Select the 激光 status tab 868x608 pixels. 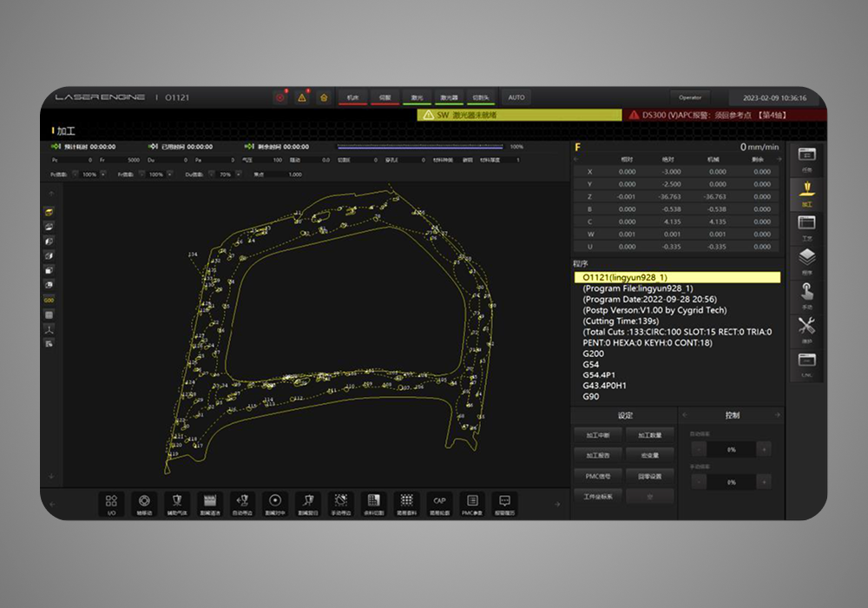point(417,97)
